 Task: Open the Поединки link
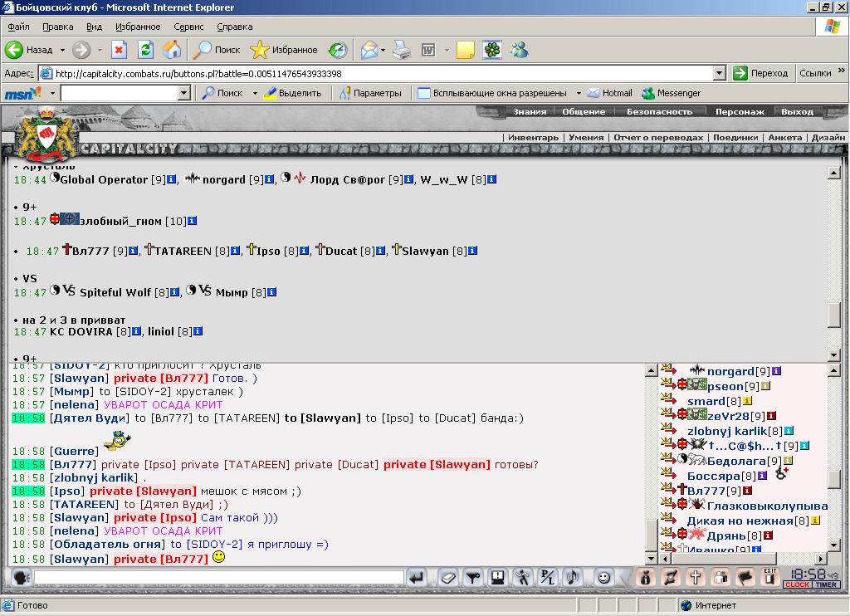tap(735, 138)
